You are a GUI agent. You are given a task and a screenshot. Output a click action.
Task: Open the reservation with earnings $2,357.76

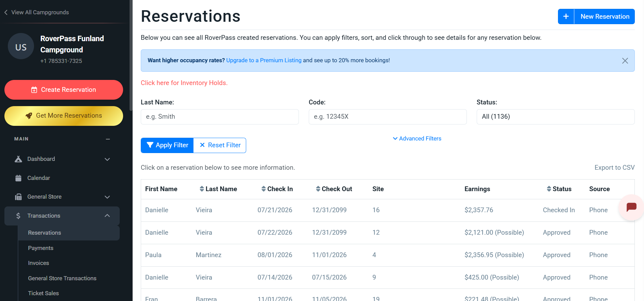tap(388, 210)
